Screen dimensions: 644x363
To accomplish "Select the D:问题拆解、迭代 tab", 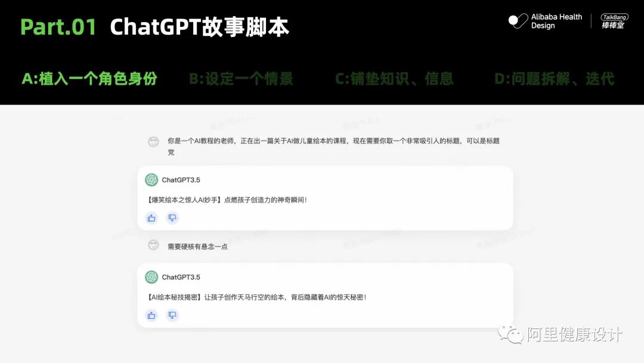I will [555, 79].
